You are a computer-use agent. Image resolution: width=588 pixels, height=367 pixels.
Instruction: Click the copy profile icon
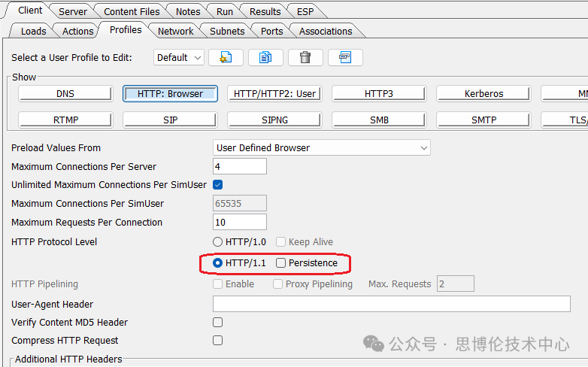point(265,57)
